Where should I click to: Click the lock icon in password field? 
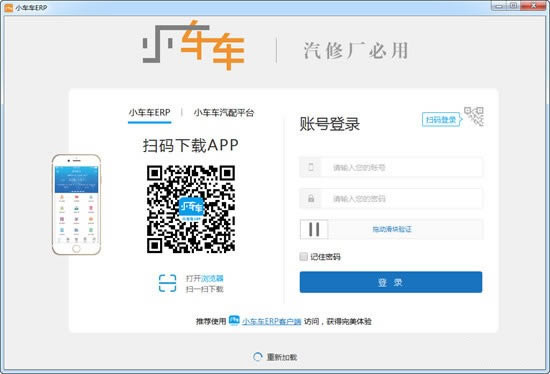[x=311, y=199]
